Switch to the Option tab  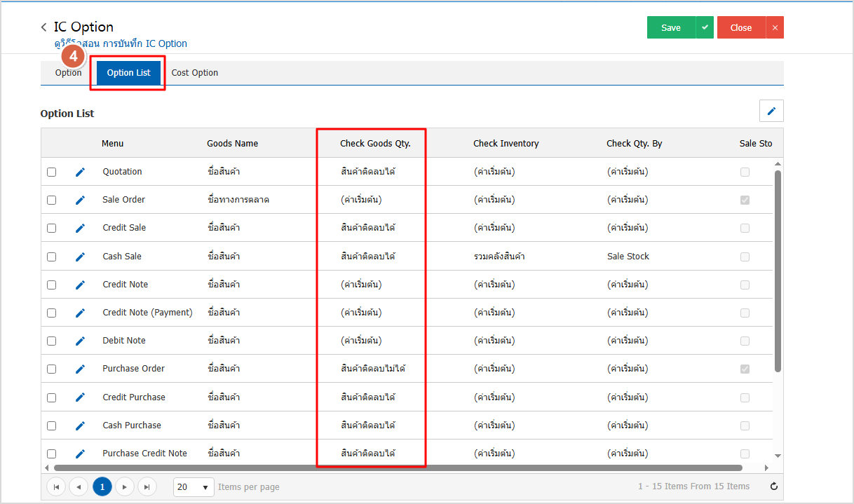coord(68,73)
